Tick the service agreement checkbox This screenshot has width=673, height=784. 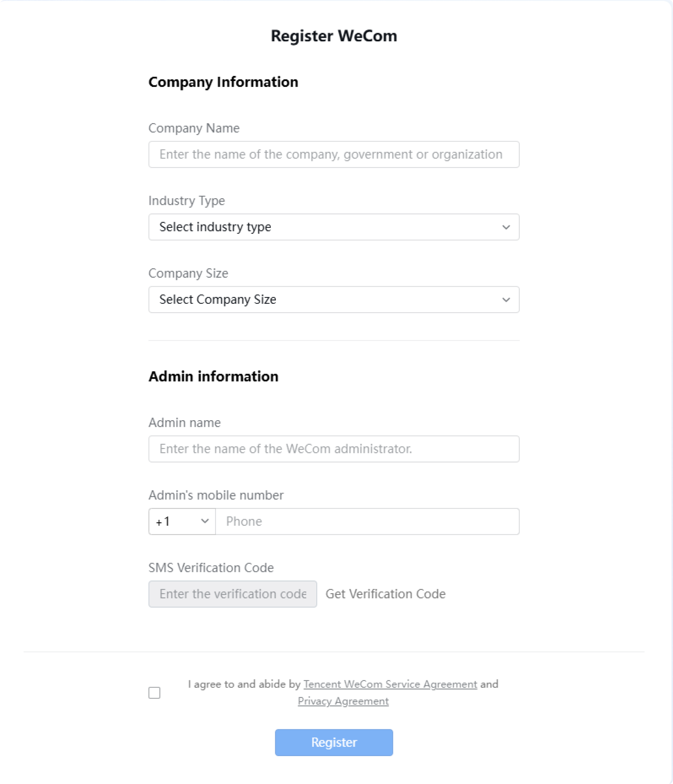pyautogui.click(x=154, y=693)
